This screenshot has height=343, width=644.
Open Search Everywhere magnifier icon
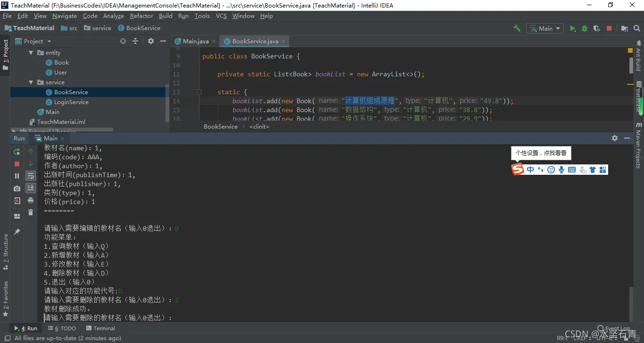click(x=638, y=28)
